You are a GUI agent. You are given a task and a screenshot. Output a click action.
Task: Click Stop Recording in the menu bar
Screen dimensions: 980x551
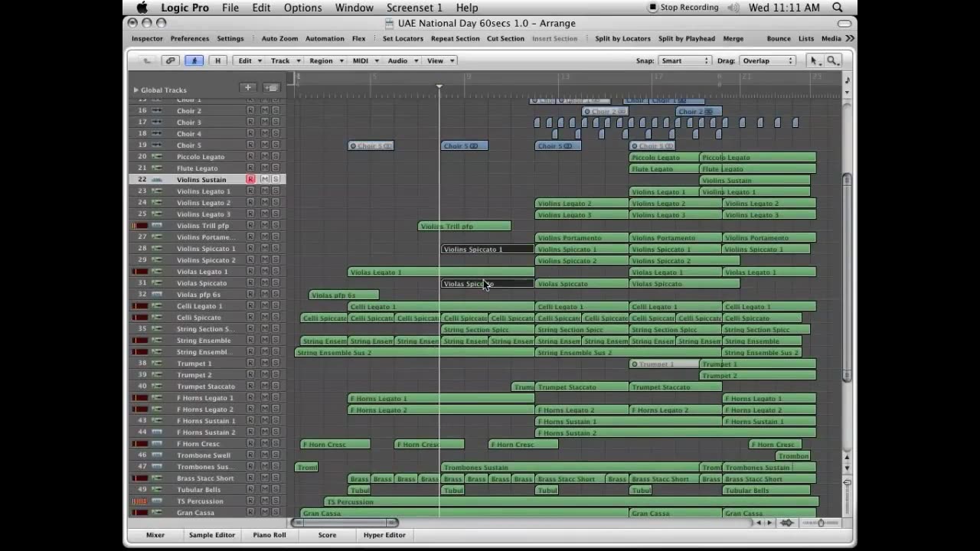[x=684, y=8]
